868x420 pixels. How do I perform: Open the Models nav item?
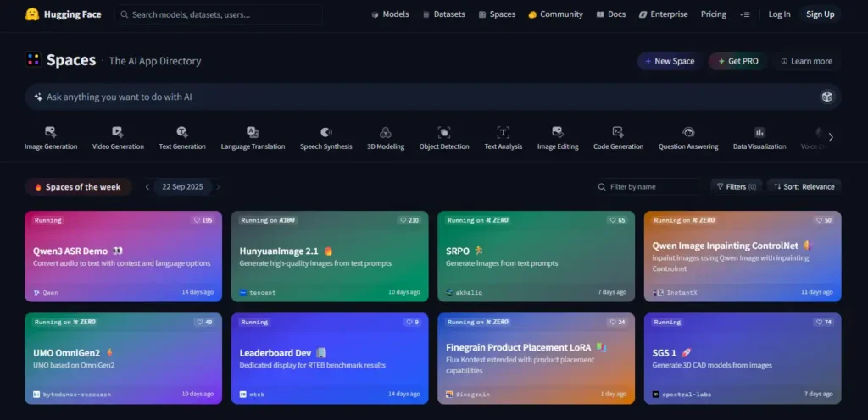390,14
